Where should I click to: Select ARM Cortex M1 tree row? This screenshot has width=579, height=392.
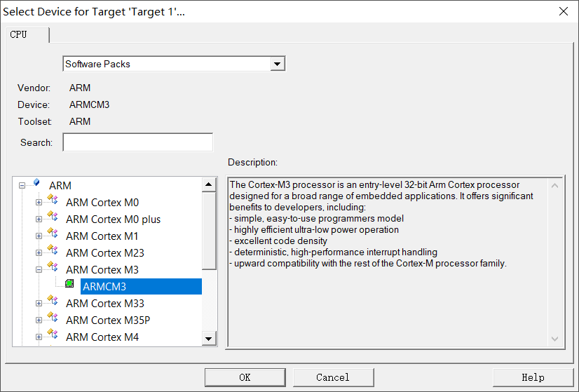(102, 236)
